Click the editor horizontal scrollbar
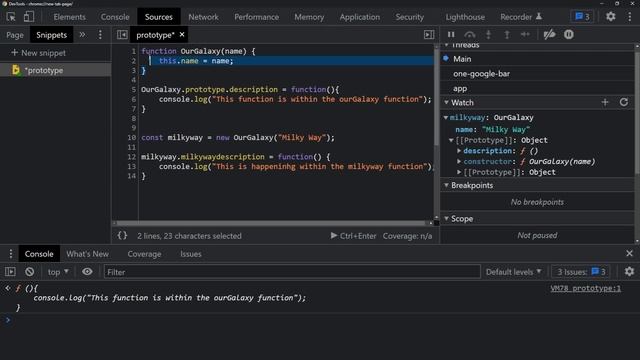The height and width of the screenshot is (360, 640). coord(271,223)
